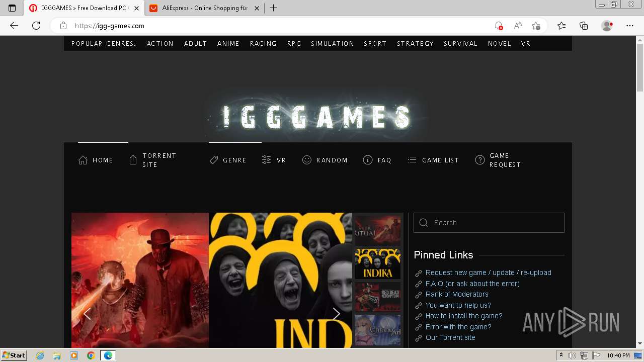Select SIMULATION from popular genres
Viewport: 644px width, 362px height.
[x=332, y=44]
